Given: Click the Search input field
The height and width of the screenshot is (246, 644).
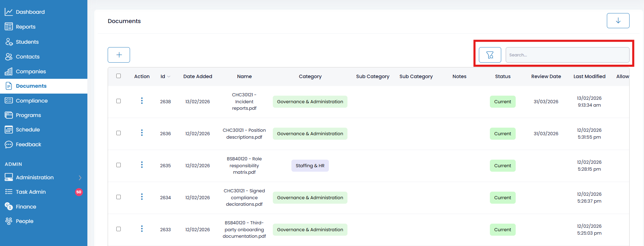Looking at the screenshot, I should [567, 55].
